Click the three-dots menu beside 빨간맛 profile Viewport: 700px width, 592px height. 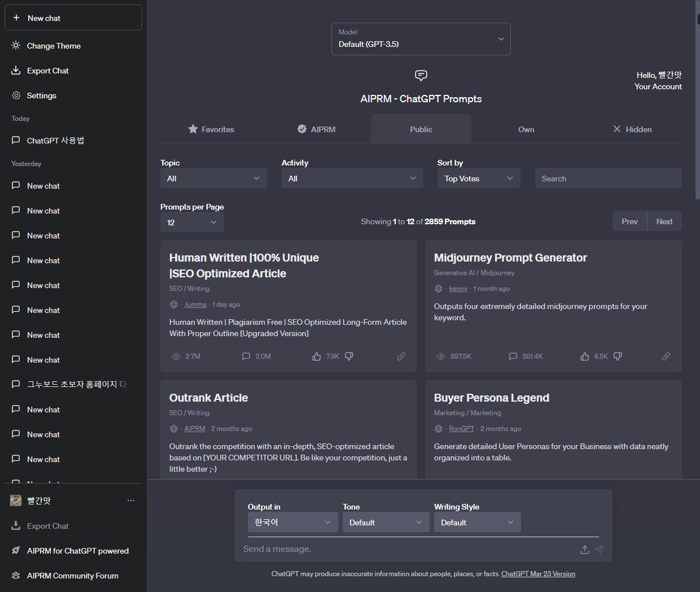coord(131,500)
